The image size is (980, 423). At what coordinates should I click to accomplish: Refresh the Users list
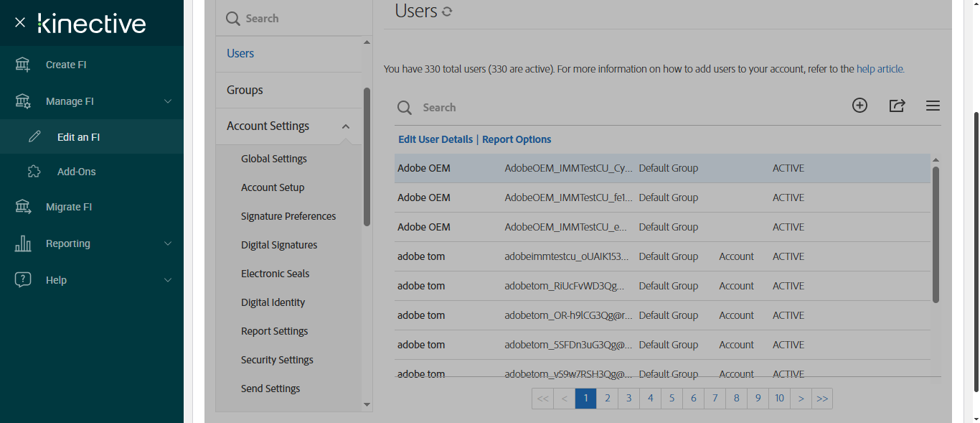click(x=447, y=11)
